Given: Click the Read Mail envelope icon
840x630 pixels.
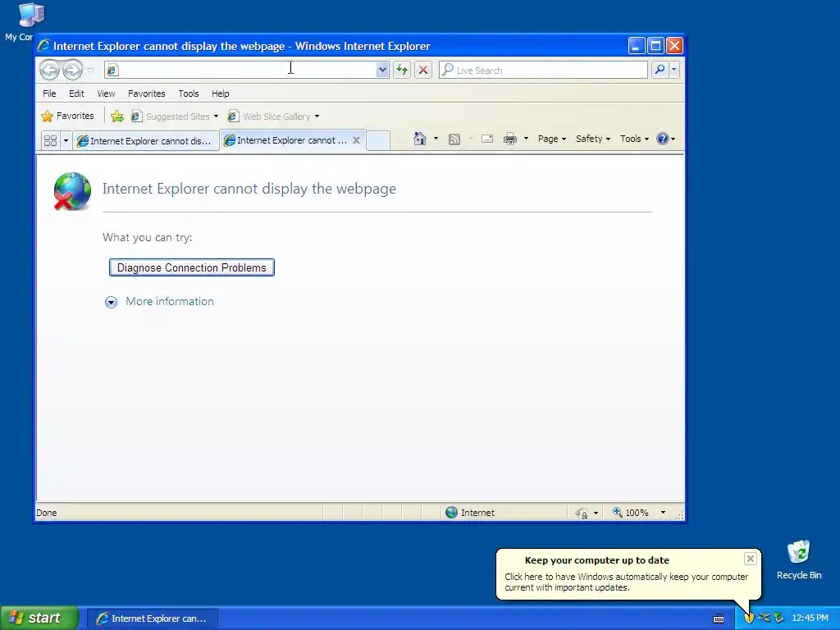Looking at the screenshot, I should 487,139.
